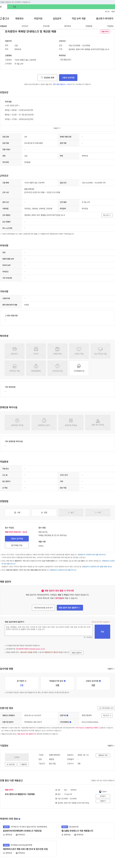Open the 직업 능력 개발 menu
115x868 pixels.
coord(78,19)
